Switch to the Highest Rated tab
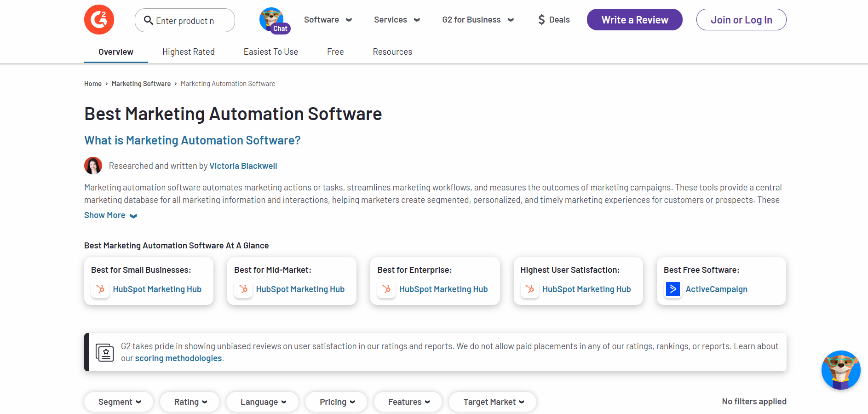The width and height of the screenshot is (868, 414). point(189,52)
